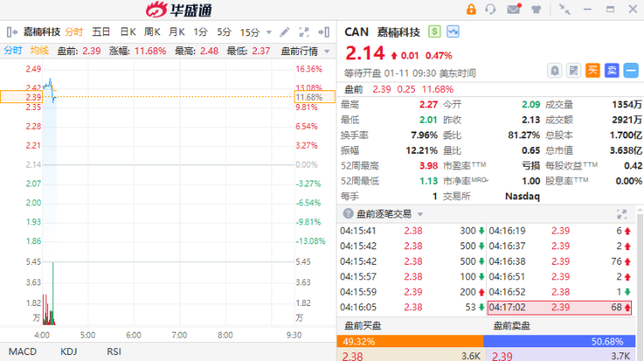The width and height of the screenshot is (644, 361).
Task: Add the MACD indicator
Action: click(22, 352)
